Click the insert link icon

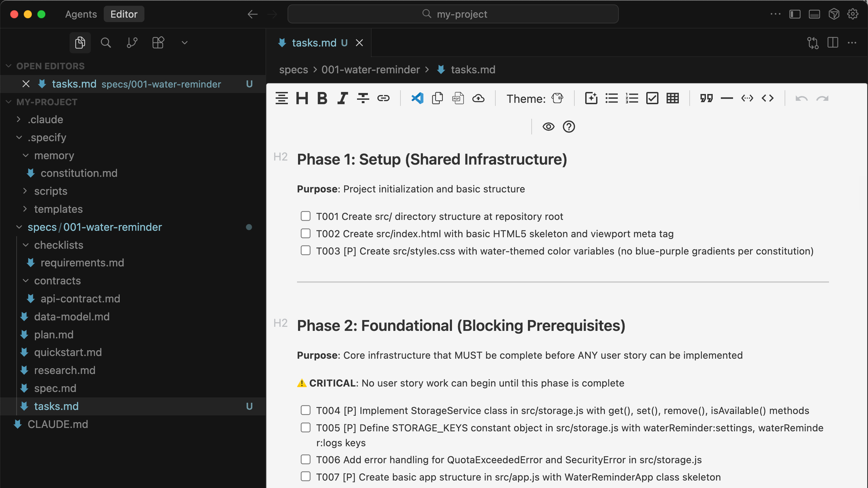(383, 98)
